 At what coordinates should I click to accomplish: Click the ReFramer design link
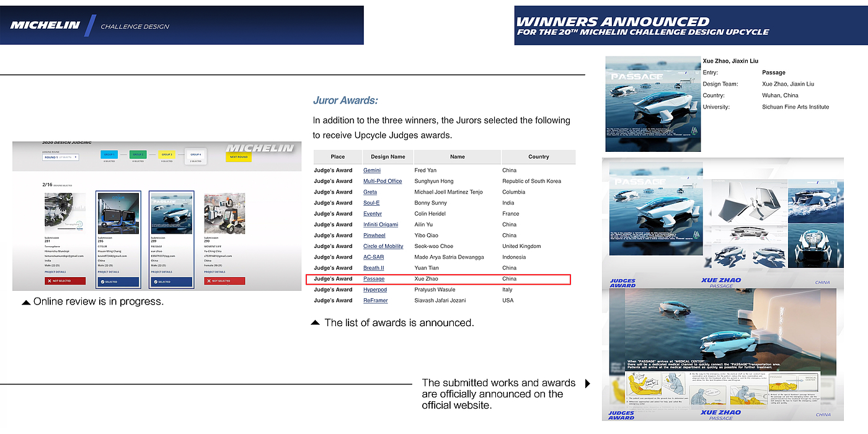tap(376, 301)
